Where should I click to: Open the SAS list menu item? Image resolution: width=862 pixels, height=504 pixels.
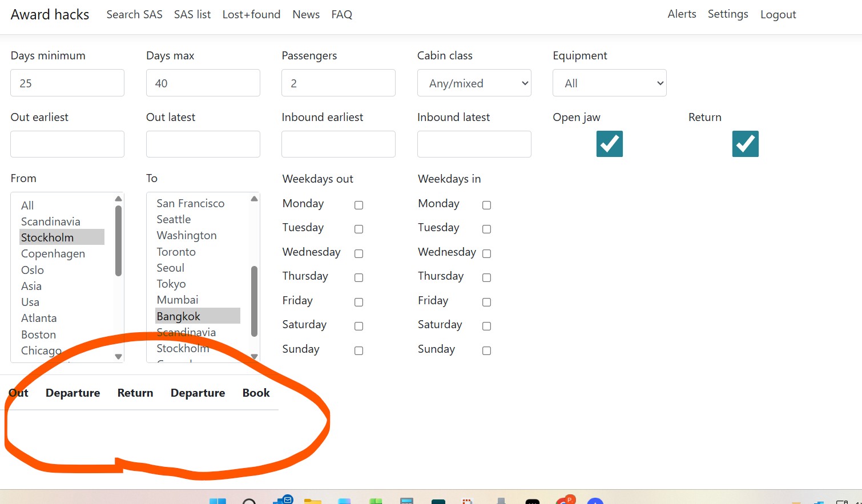192,14
